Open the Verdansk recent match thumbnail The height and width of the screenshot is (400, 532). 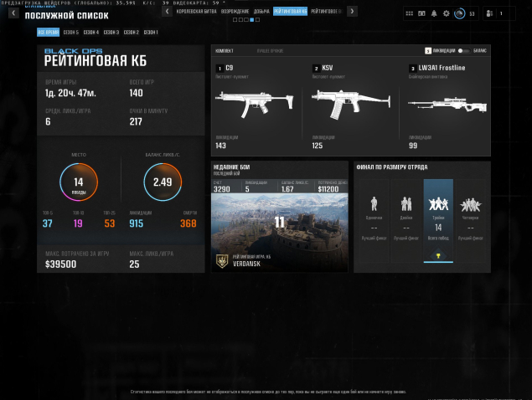280,233
